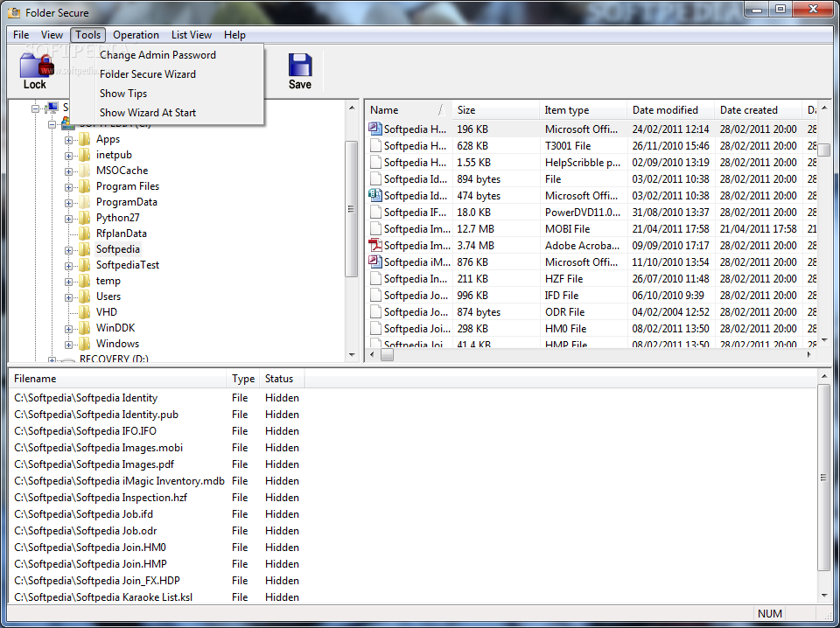The width and height of the screenshot is (840, 628).
Task: Click file icon of 196 KB Microsoft Office file
Action: 375,129
